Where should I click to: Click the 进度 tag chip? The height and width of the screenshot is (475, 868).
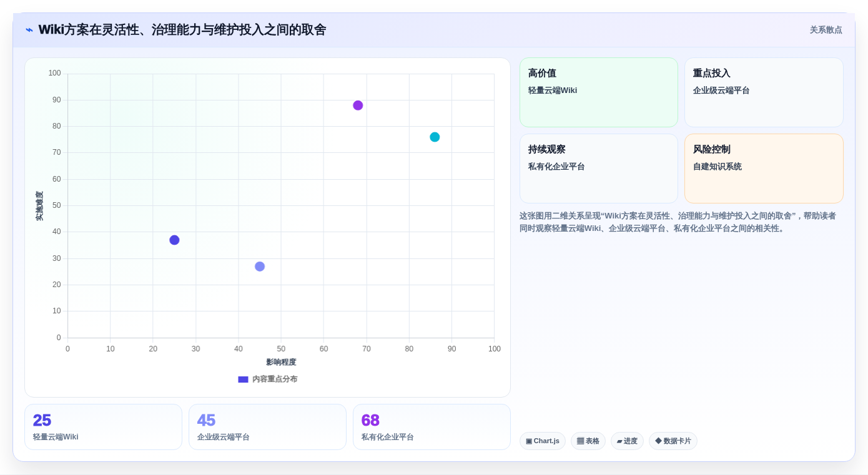[x=627, y=441]
